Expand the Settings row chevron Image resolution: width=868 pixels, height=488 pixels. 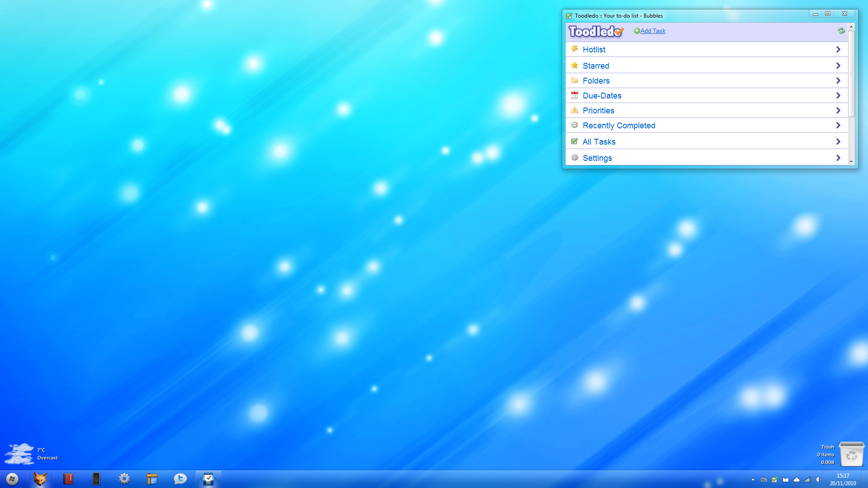point(838,158)
